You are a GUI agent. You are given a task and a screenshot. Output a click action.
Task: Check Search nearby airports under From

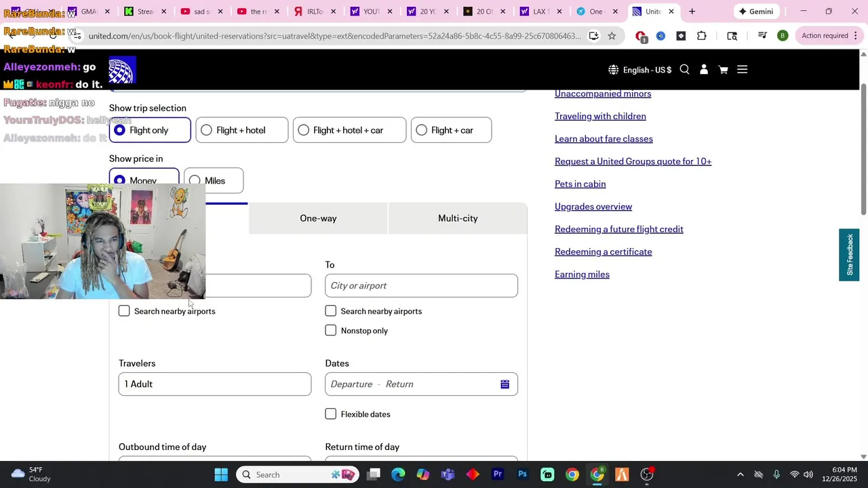click(124, 311)
